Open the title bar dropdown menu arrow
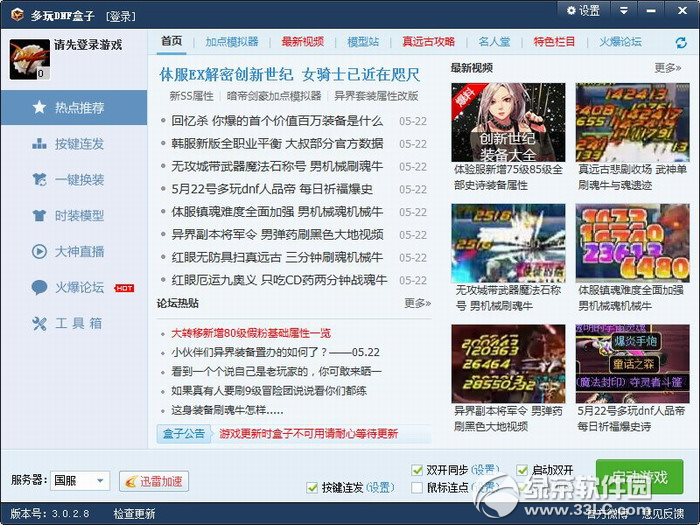The height and width of the screenshot is (530, 700). [x=624, y=10]
